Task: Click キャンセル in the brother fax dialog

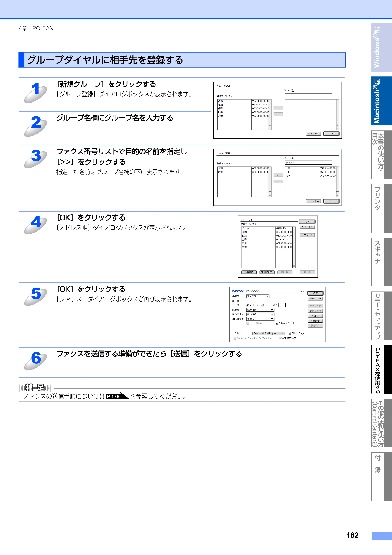Action: pyautogui.click(x=315, y=299)
